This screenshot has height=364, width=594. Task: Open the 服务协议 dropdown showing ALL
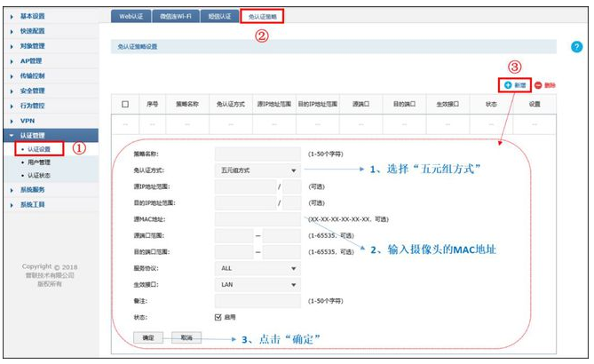257,268
